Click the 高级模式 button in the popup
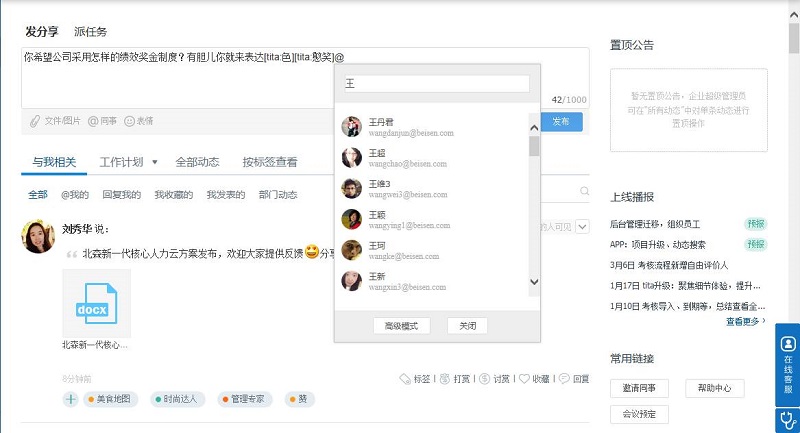Image resolution: width=800 pixels, height=433 pixels. click(x=401, y=325)
